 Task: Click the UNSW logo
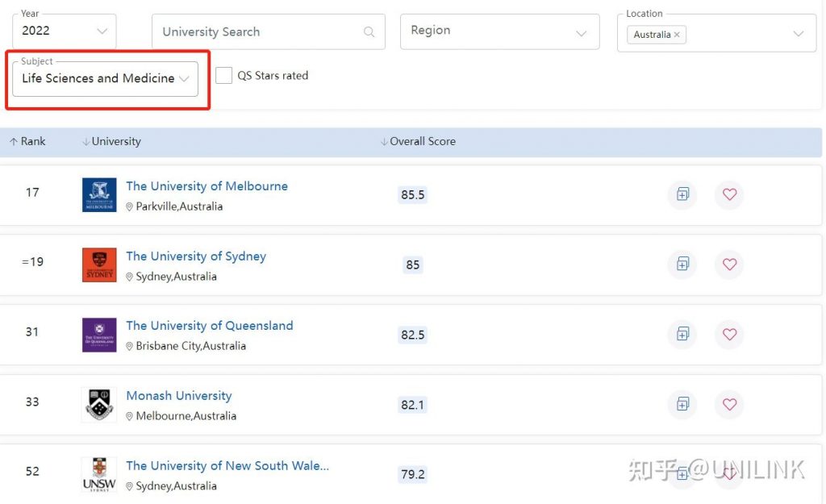click(x=99, y=474)
